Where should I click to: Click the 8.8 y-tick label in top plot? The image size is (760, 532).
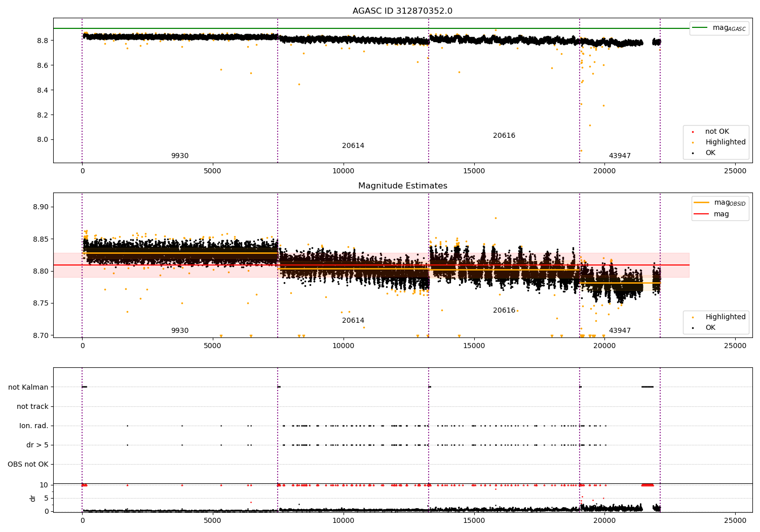[43, 41]
